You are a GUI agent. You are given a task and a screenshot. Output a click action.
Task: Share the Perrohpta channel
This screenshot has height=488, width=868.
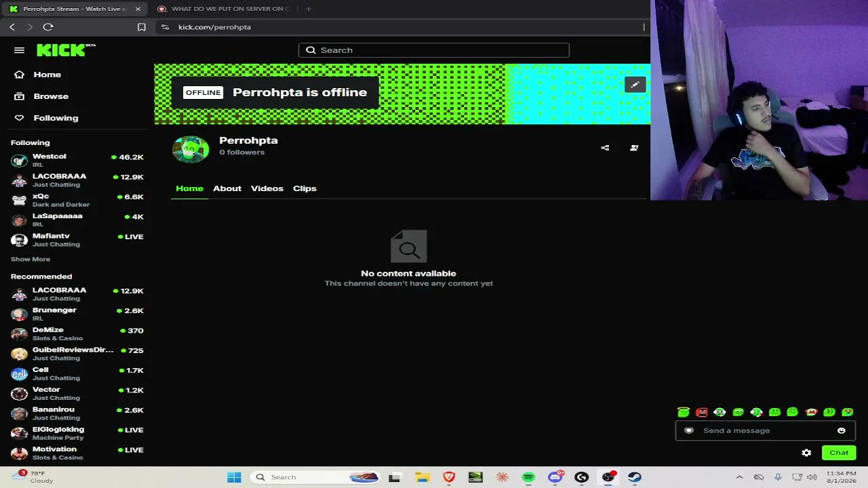click(x=605, y=148)
